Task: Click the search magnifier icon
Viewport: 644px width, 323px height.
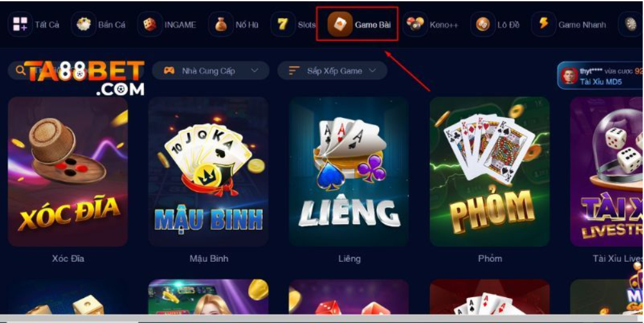Action: click(x=20, y=71)
